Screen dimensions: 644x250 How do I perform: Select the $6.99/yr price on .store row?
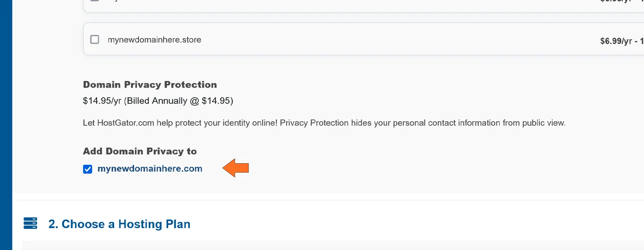(x=616, y=42)
